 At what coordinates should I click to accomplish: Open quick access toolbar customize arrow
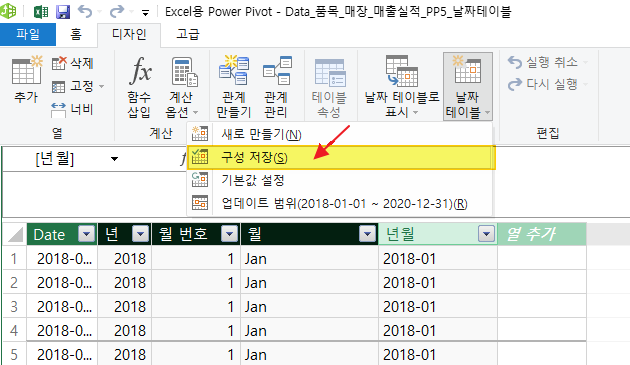[145, 13]
